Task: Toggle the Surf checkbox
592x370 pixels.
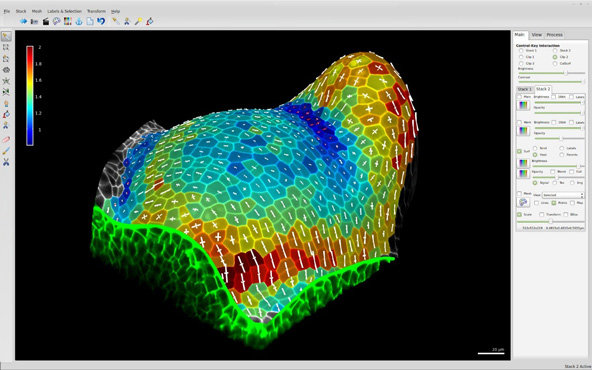Action: pyautogui.click(x=520, y=151)
